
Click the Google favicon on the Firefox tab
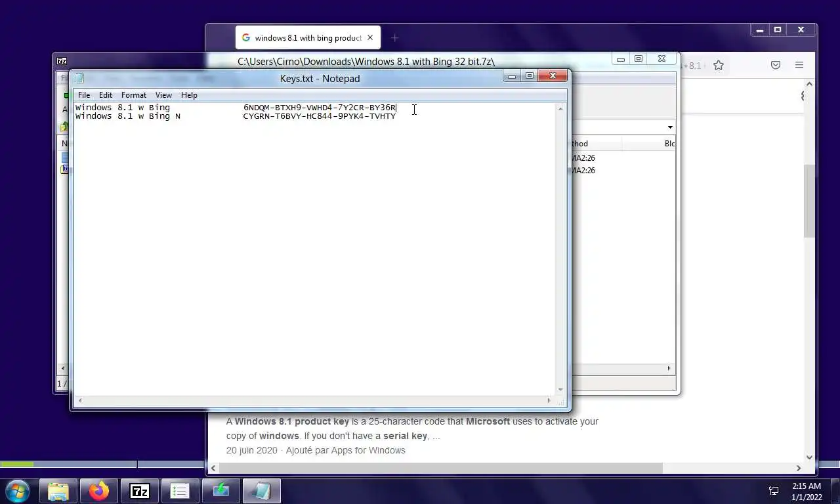tap(246, 38)
